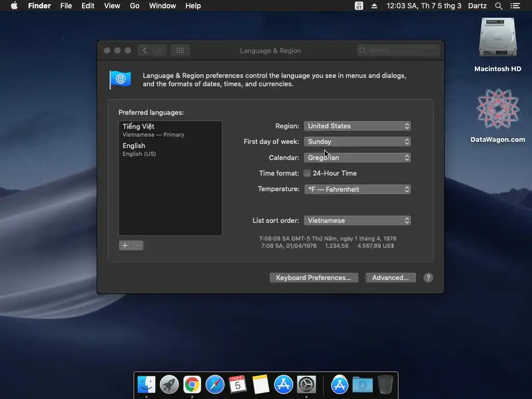532x399 pixels.
Task: Click Keyboard Preferences button
Action: coord(314,278)
